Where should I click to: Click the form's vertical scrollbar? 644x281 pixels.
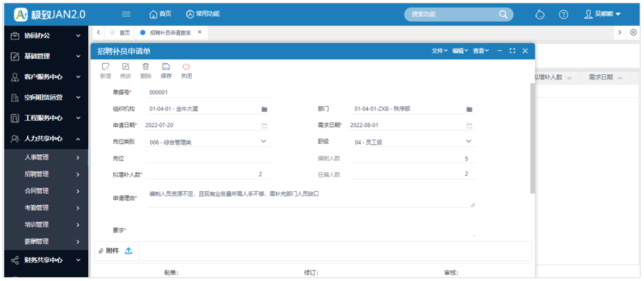click(x=532, y=136)
